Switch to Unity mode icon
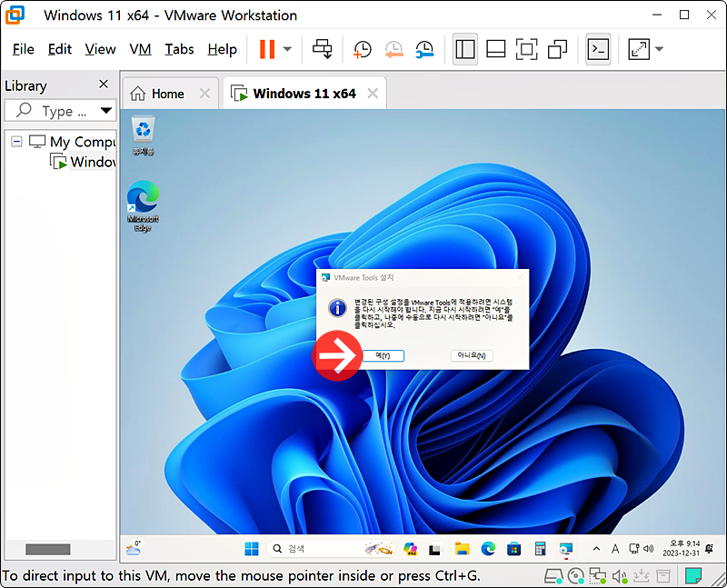Image resolution: width=727 pixels, height=588 pixels. click(557, 49)
